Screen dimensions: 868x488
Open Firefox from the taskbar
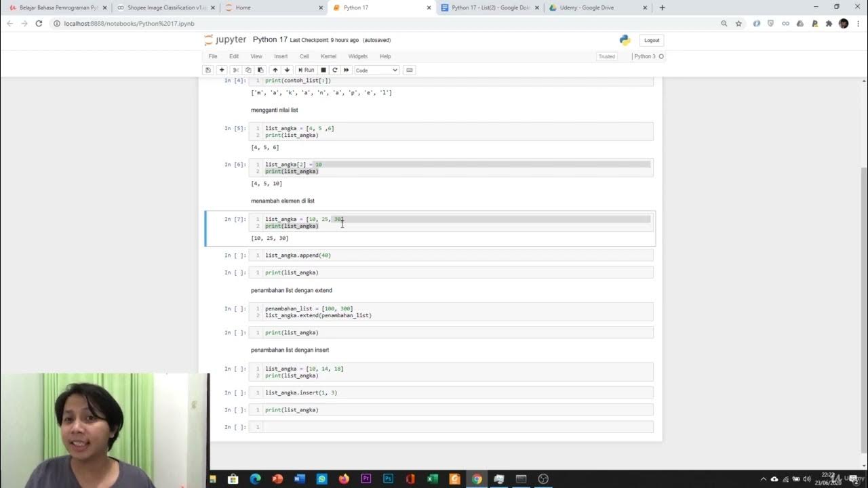(x=344, y=479)
